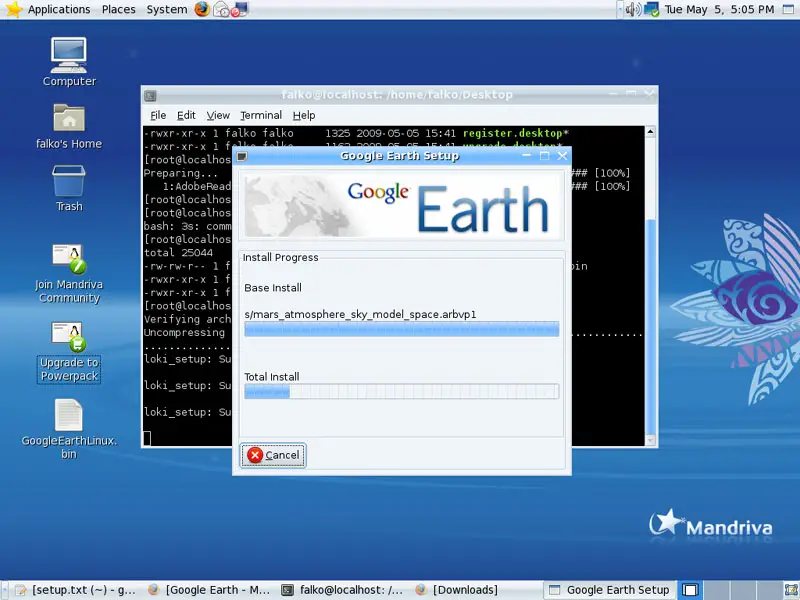
Task: Switch to setup.txt gedit taskbar window
Action: (76, 590)
